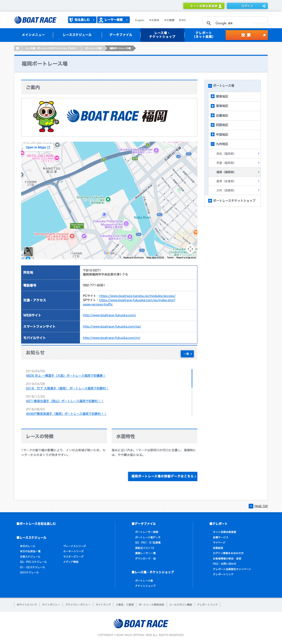Viewport: 282px width, 644px height.
Task: Open news 4971秦直也選手 link
Action: [x=65, y=401]
